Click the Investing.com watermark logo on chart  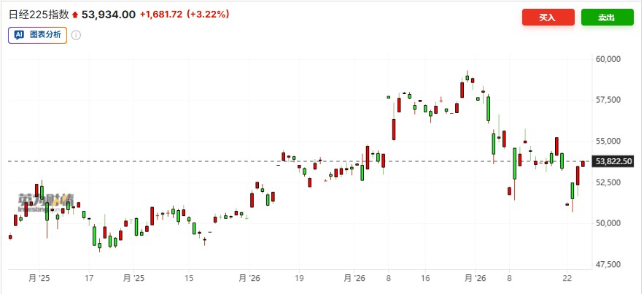(46, 200)
